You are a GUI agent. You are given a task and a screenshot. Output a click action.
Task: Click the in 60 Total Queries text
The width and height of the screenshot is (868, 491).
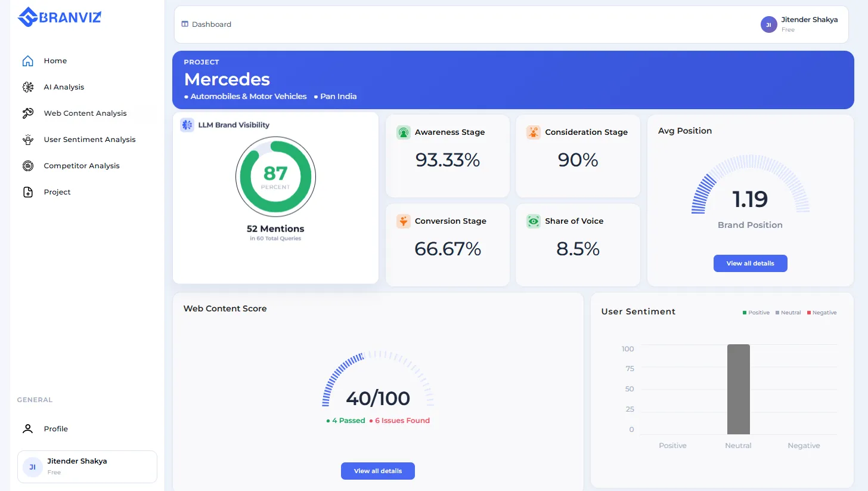point(275,239)
